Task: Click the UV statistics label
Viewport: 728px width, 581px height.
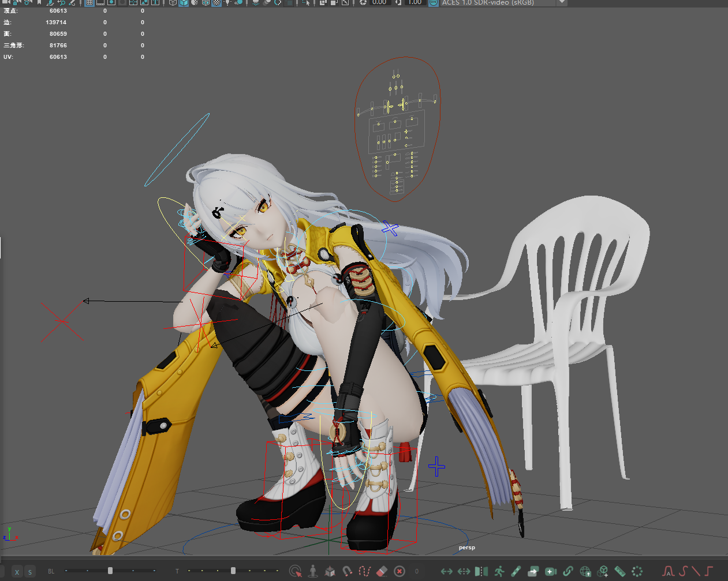Action: (x=8, y=57)
